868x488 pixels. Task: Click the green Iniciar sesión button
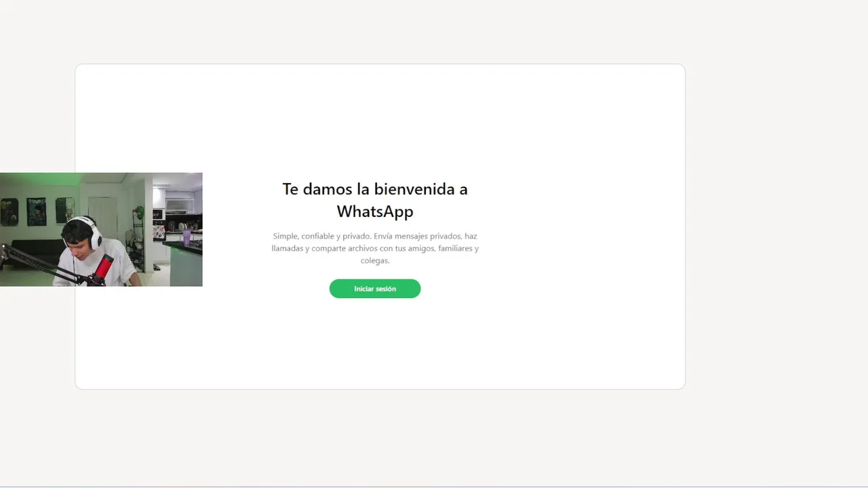[375, 289]
